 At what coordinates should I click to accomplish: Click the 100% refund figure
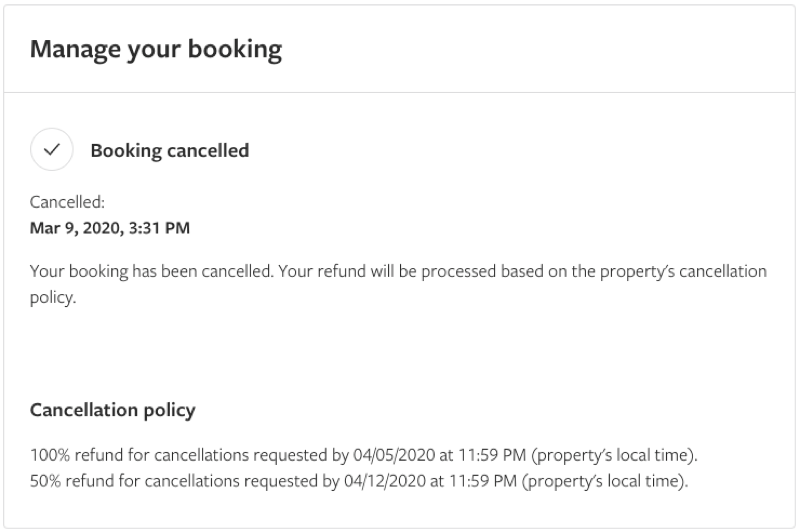[50, 455]
